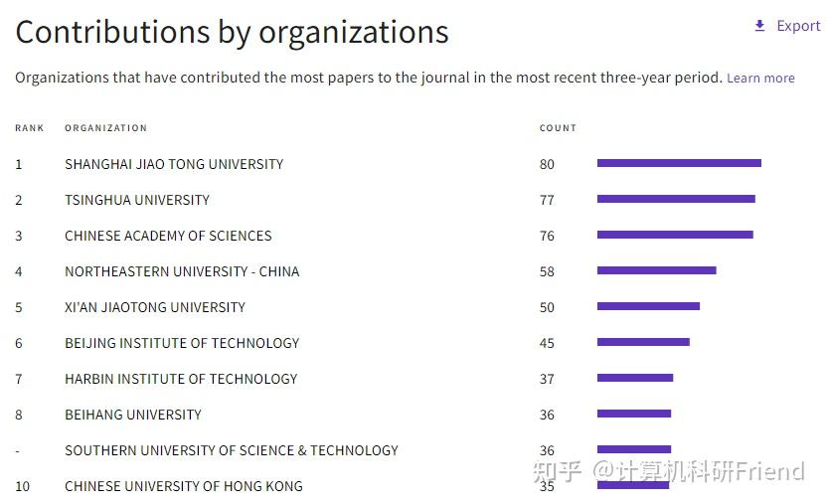
Task: Click the RANK column header
Action: tap(30, 128)
